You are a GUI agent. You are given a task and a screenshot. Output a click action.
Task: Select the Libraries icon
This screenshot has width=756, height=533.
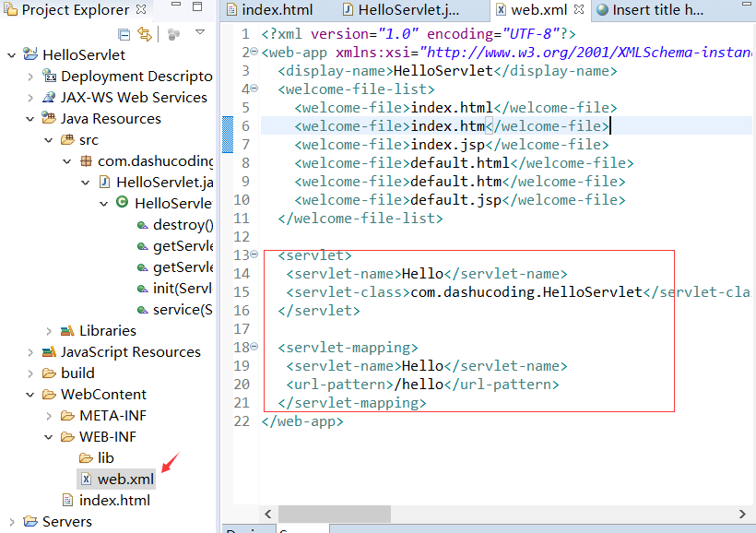coord(67,331)
